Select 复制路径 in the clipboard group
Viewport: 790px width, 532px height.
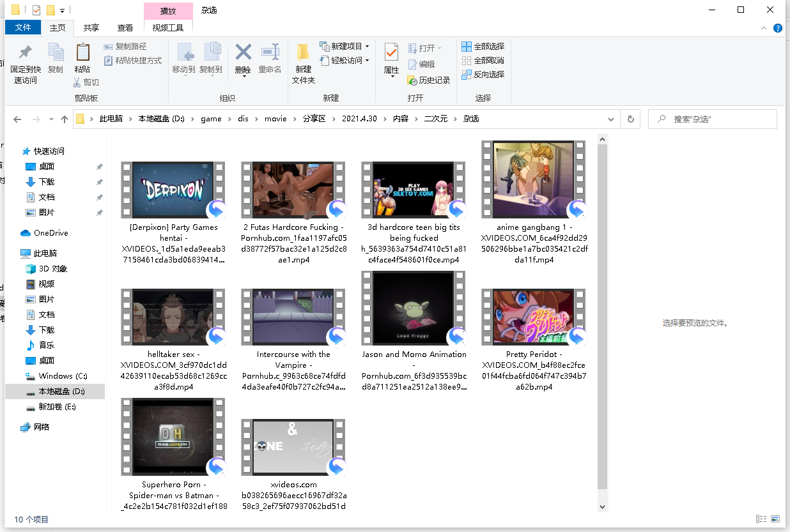[x=125, y=47]
